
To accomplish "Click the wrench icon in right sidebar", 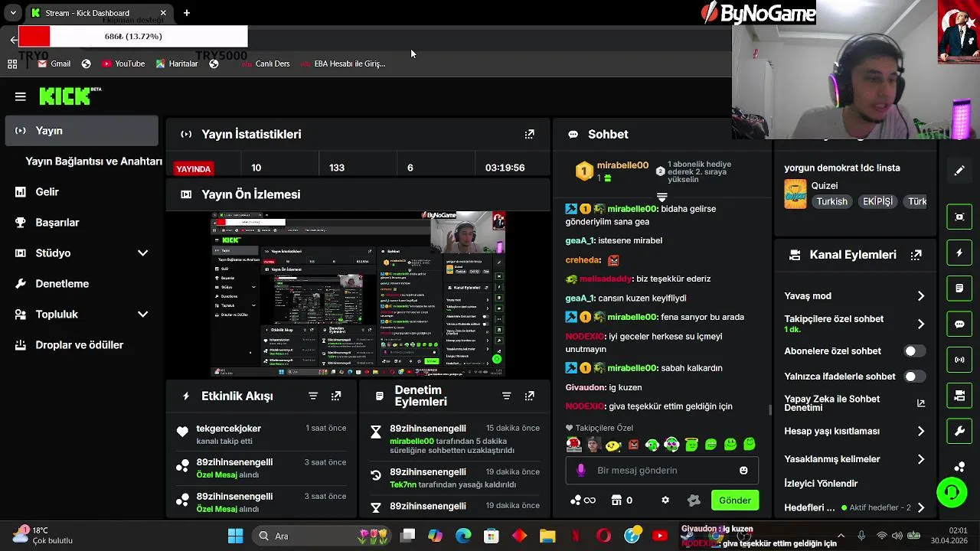I will (959, 432).
